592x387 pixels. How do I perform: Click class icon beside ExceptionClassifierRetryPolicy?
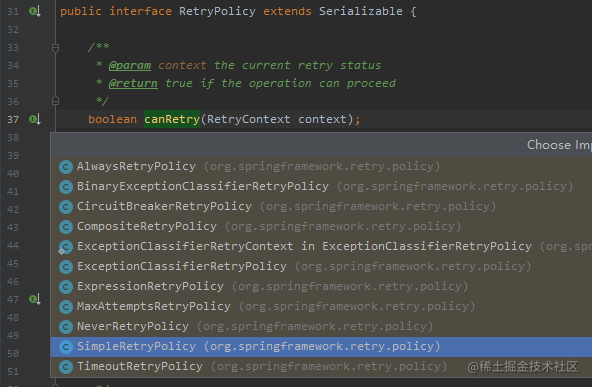point(66,267)
